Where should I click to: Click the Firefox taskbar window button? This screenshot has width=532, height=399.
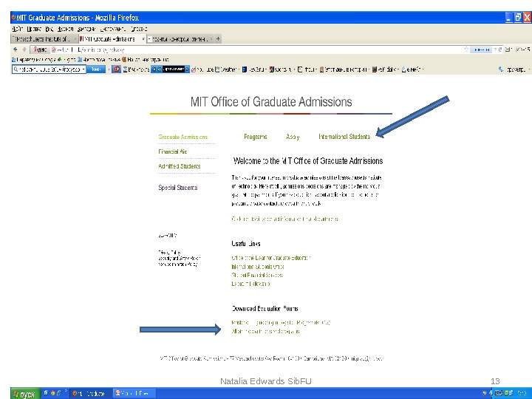pyautogui.click(x=90, y=394)
